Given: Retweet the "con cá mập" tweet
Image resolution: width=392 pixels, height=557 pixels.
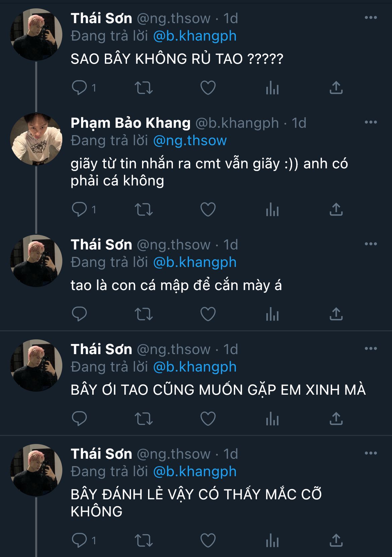Looking at the screenshot, I should pos(144,314).
